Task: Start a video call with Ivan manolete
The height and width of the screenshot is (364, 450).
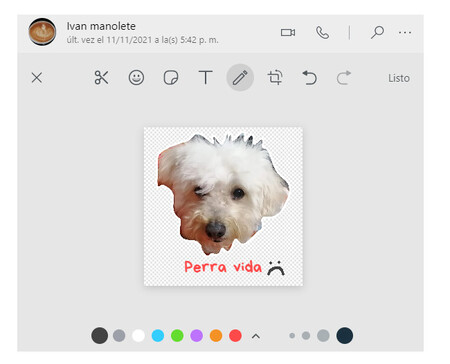Action: (288, 33)
